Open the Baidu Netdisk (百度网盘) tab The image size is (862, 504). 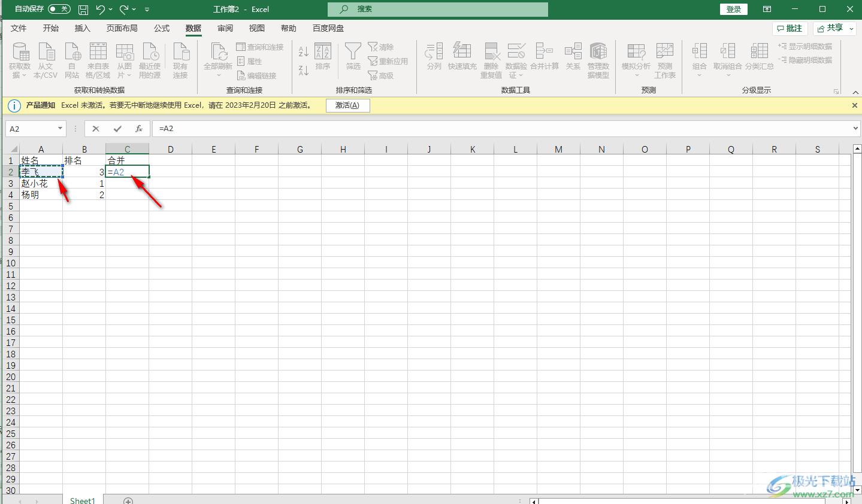[x=328, y=28]
